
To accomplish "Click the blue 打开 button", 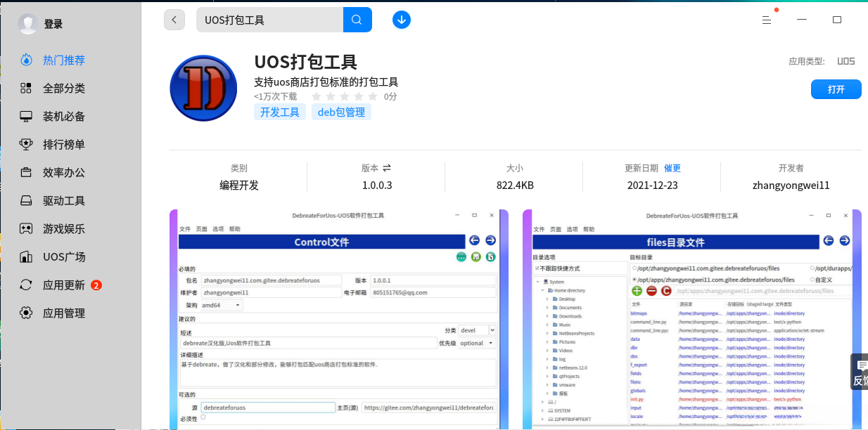I will [836, 89].
